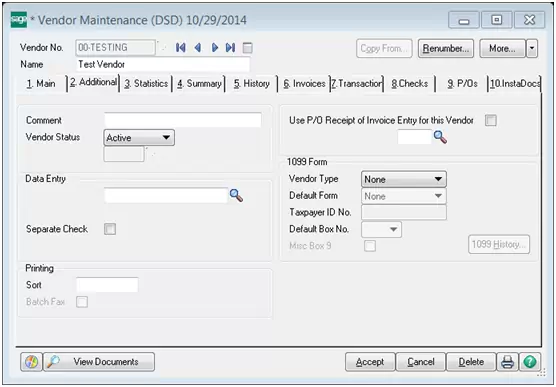Go to first vendor record arrow
Image resolution: width=556 pixels, height=387 pixels.
point(180,48)
